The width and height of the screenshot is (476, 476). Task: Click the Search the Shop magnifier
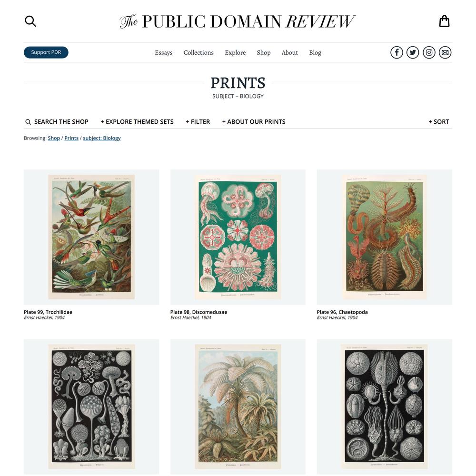pyautogui.click(x=28, y=122)
